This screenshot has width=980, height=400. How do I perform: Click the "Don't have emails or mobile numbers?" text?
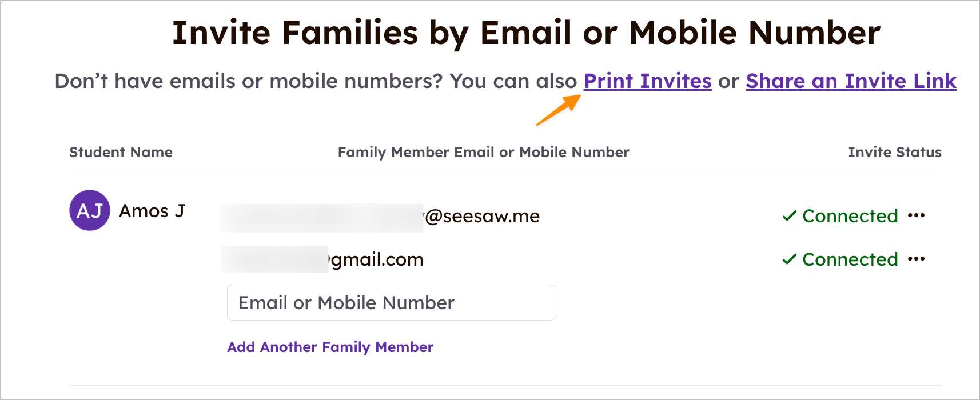248,81
